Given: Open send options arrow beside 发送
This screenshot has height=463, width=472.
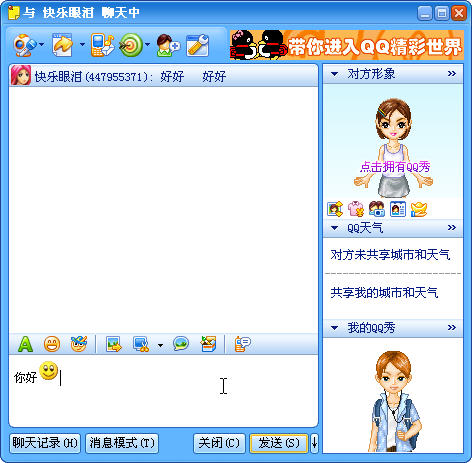Looking at the screenshot, I should point(314,443).
